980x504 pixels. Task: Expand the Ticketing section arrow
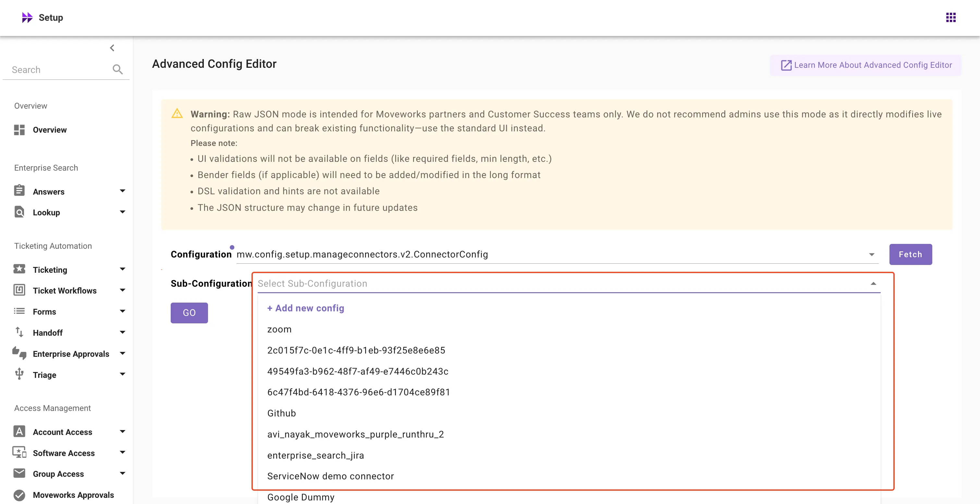tap(122, 270)
